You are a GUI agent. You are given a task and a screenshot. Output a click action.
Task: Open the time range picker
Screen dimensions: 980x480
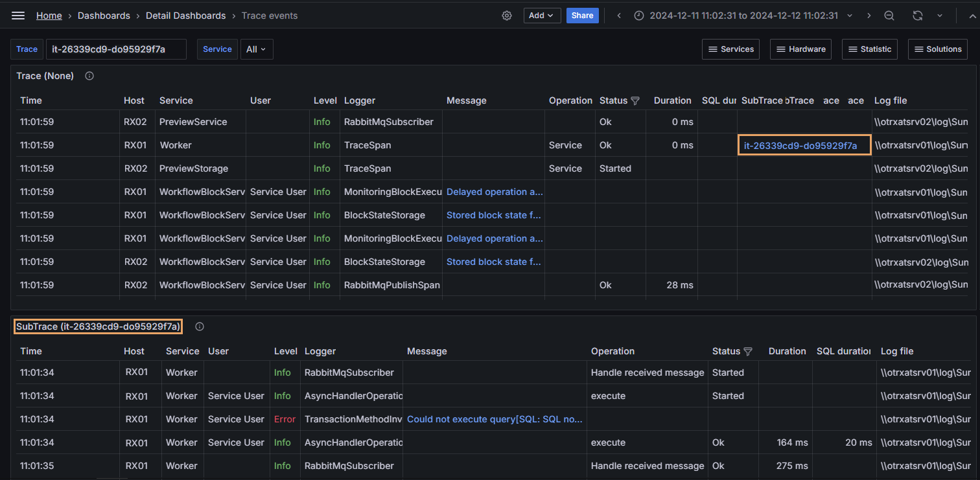743,16
